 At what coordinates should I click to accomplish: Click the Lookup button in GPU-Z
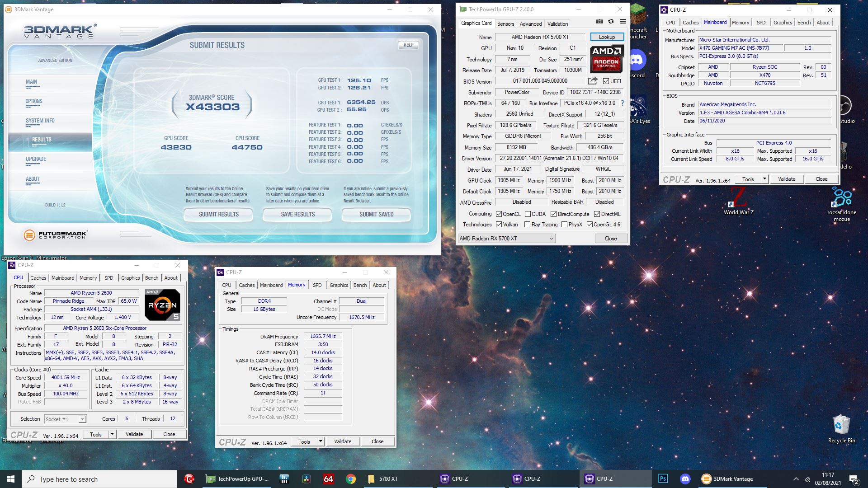point(607,37)
